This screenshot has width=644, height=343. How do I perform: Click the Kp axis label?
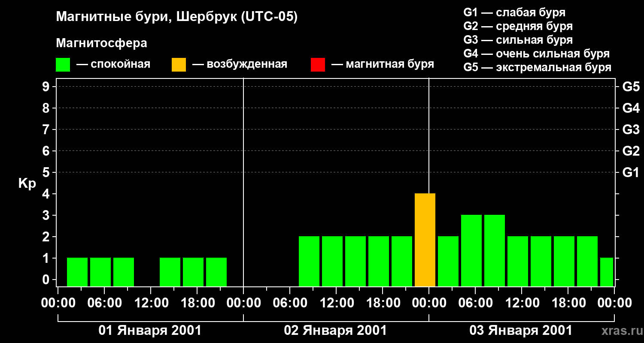[27, 184]
